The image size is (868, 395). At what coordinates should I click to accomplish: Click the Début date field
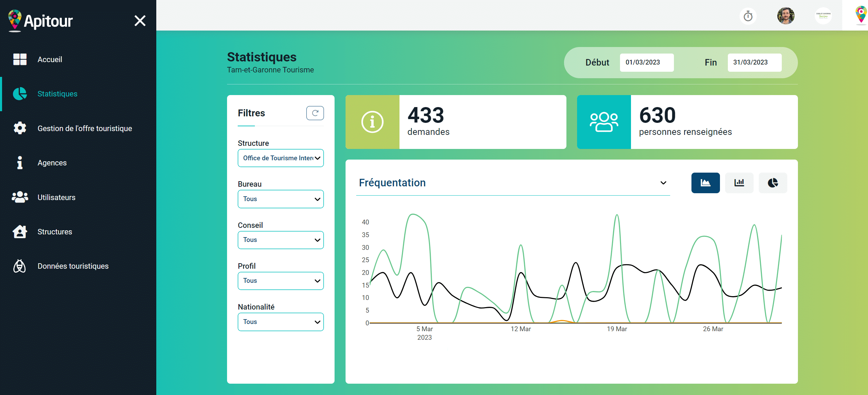click(646, 62)
